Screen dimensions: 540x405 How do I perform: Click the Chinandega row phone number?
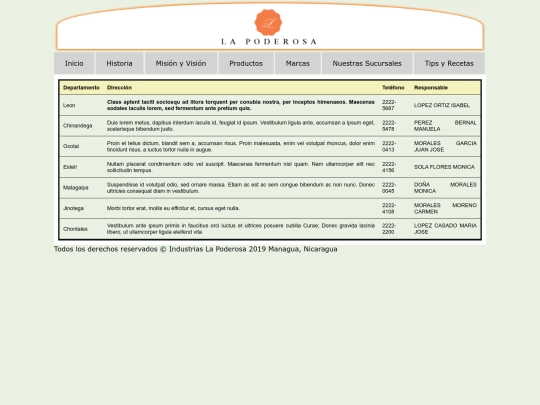(389, 126)
